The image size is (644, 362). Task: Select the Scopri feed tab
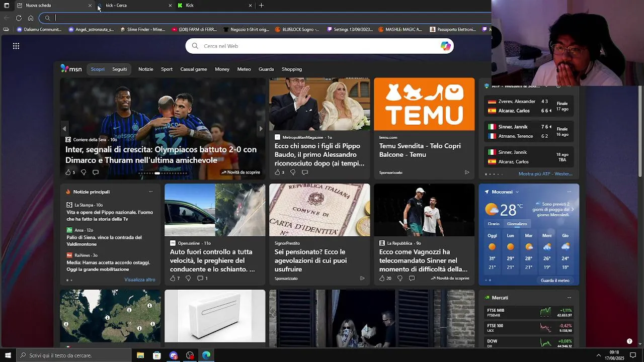98,69
